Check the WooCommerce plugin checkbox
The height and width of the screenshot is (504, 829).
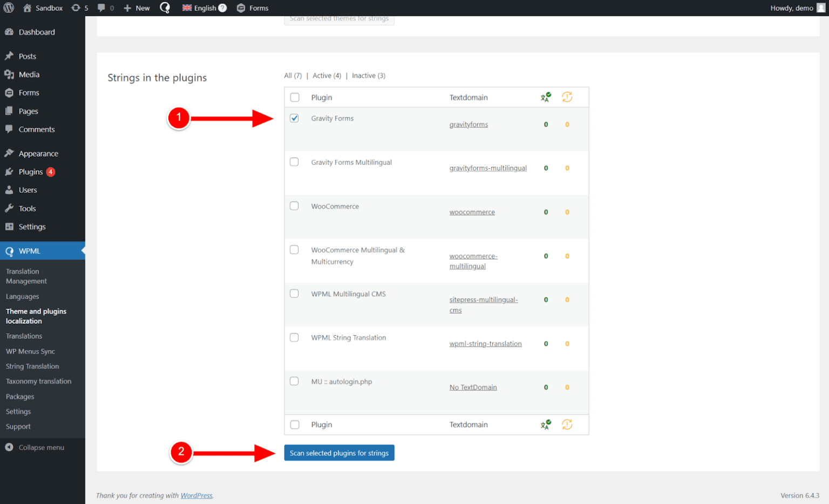294,205
